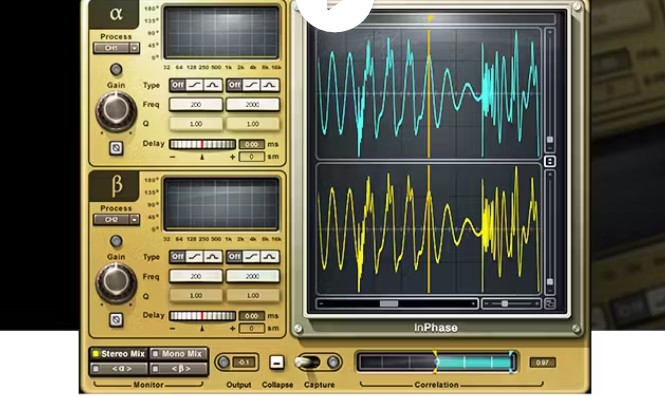Viewport: 665px width, 397px height.
Task: Open the beta Process CH2 dropdown
Action: coord(116,220)
